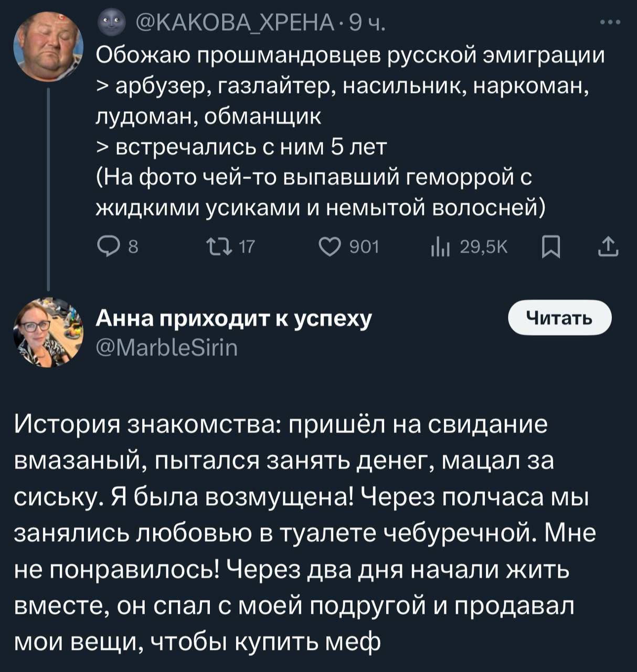Open Анна's profile picture
637x672 pixels.
[x=48, y=332]
